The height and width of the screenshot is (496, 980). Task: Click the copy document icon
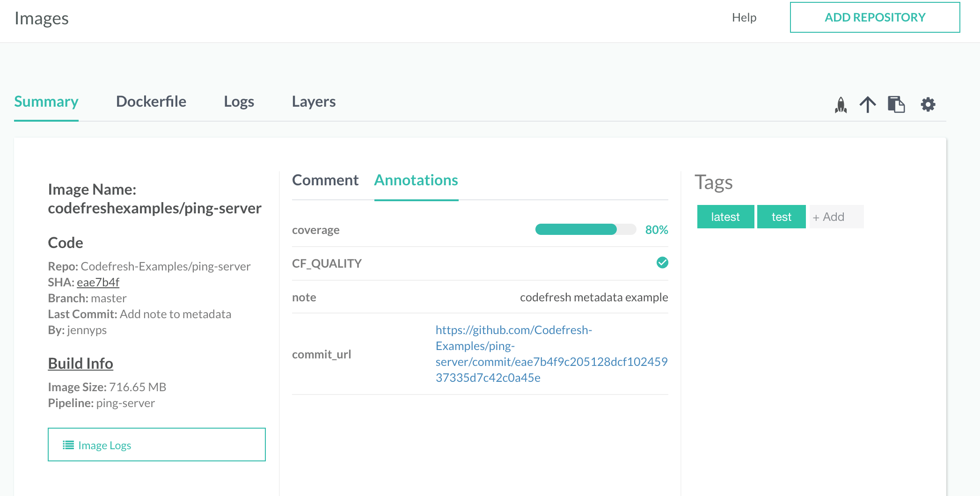(x=896, y=104)
